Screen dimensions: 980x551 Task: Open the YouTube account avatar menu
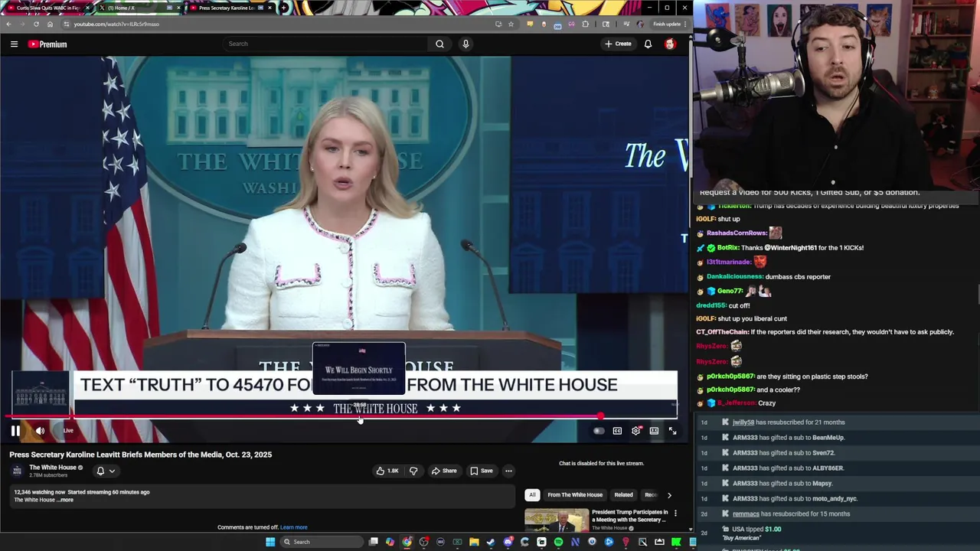(670, 44)
